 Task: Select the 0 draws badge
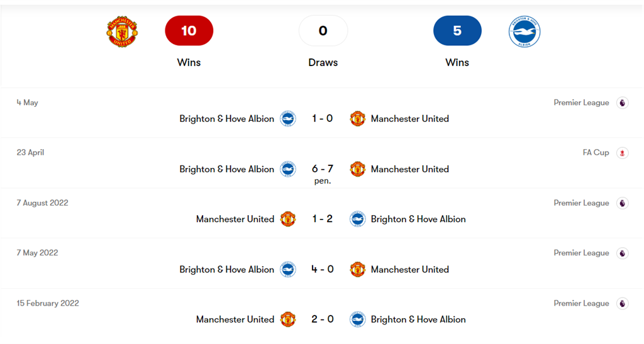323,31
